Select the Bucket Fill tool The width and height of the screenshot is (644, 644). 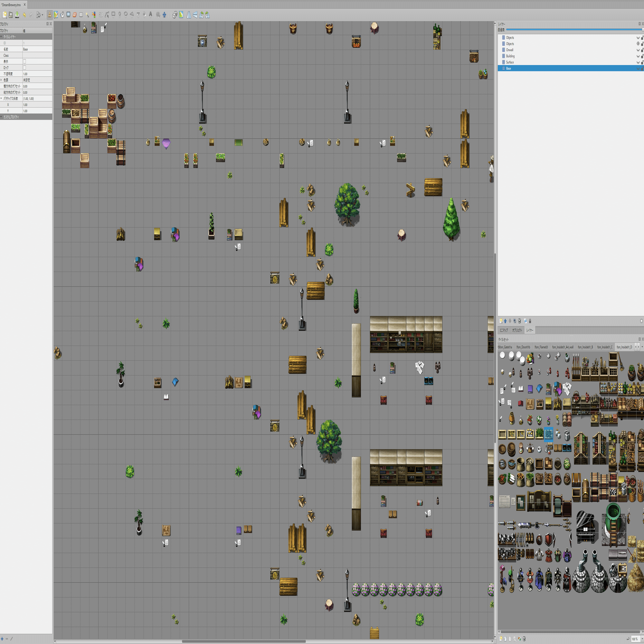click(62, 15)
